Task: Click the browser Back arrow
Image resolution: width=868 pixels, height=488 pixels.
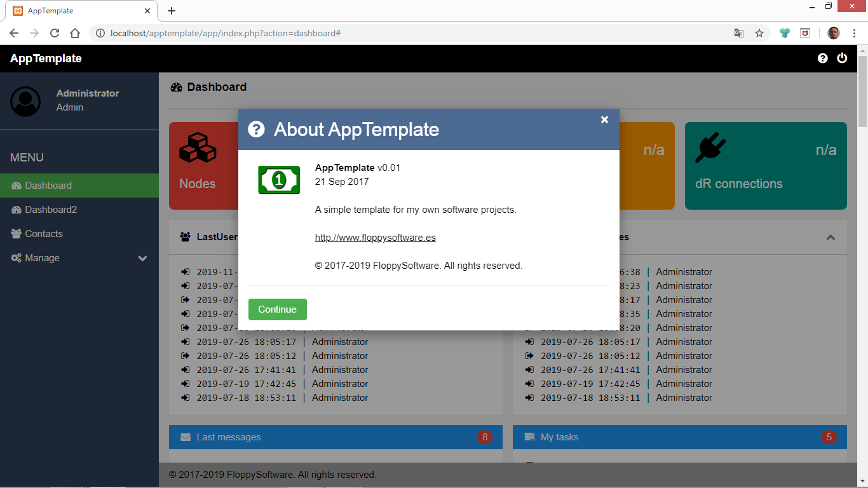Action: click(14, 33)
